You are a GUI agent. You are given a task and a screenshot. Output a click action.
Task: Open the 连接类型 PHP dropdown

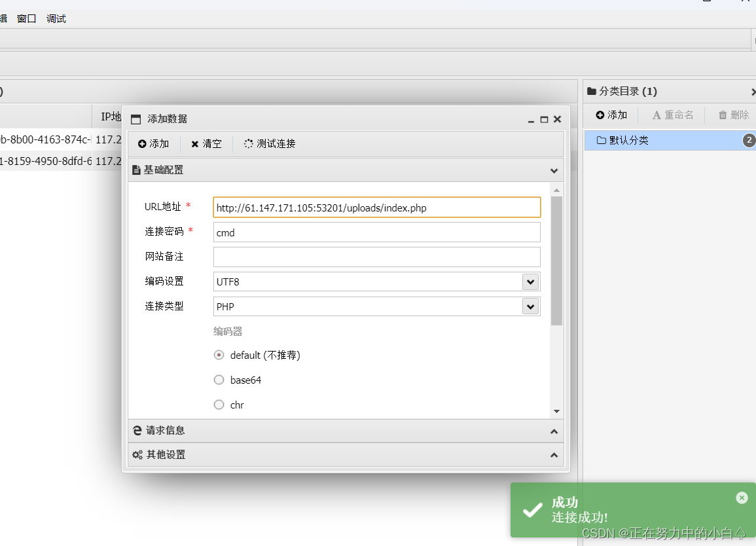coord(530,306)
